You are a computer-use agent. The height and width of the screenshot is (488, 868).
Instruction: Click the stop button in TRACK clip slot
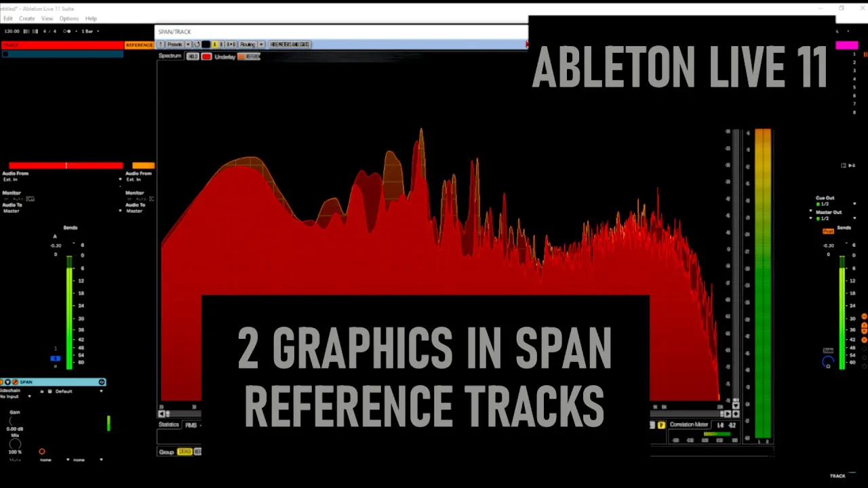[5, 54]
